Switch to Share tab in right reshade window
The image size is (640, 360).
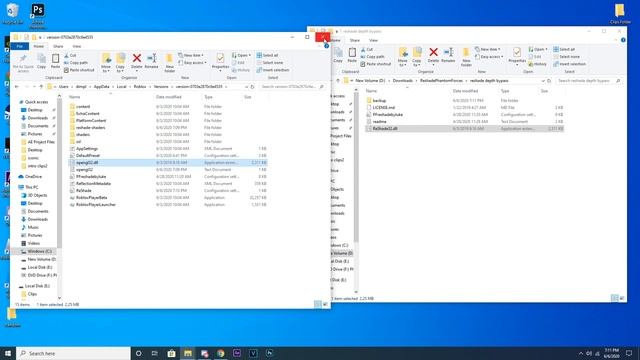click(355, 40)
